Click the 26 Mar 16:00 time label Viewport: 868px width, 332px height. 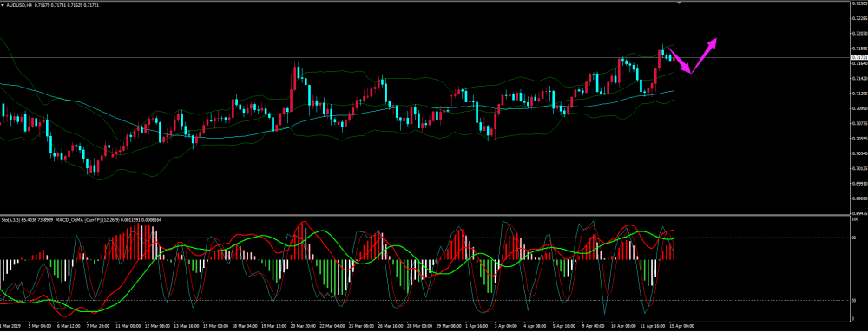391,326
